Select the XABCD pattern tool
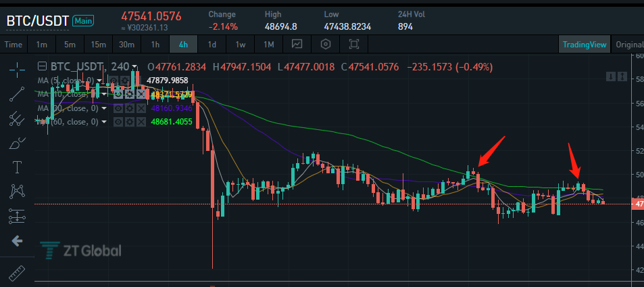 click(x=17, y=192)
